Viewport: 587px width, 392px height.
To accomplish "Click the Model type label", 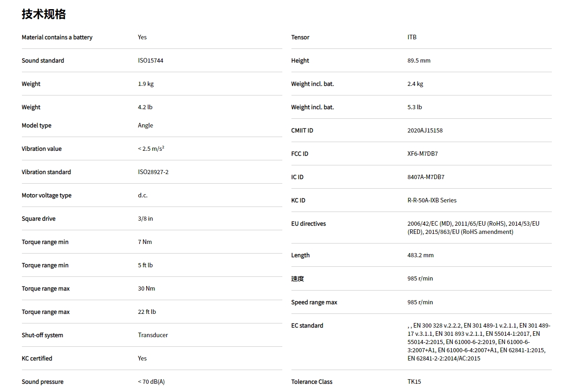I will tap(37, 125).
